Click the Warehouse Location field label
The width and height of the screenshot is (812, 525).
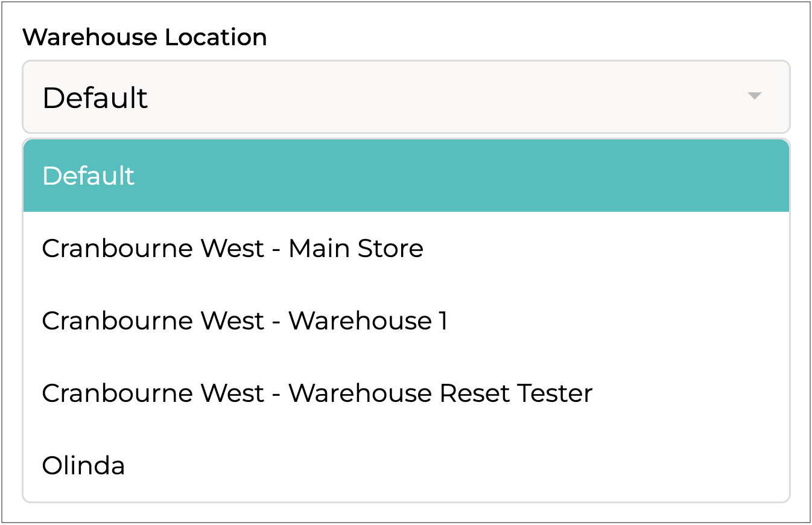145,37
